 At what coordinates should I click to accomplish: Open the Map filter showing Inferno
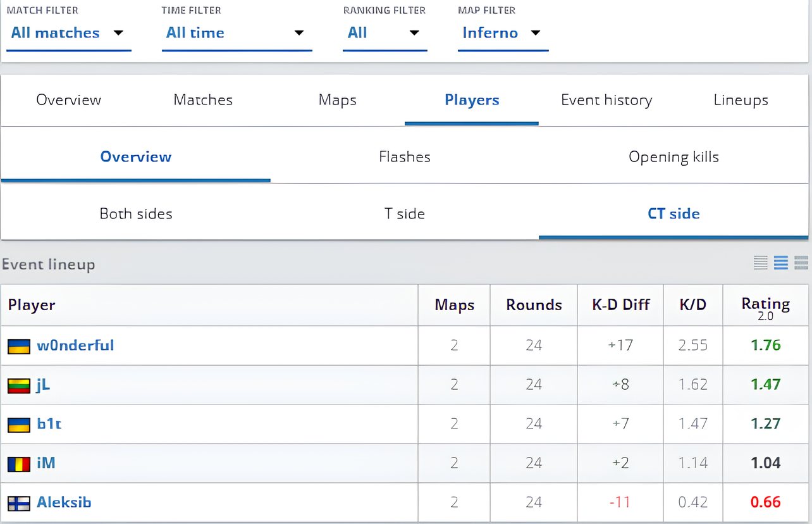point(502,33)
